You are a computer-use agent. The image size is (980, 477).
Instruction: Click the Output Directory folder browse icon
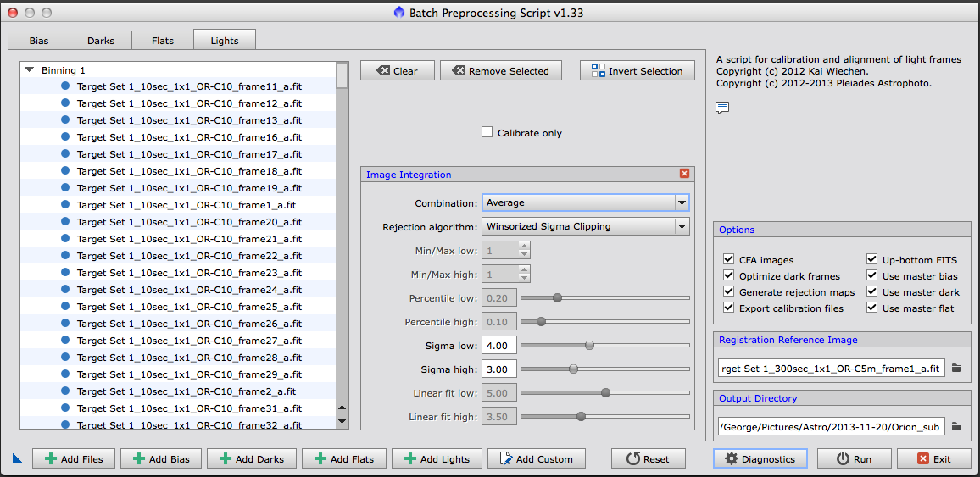pos(956,426)
